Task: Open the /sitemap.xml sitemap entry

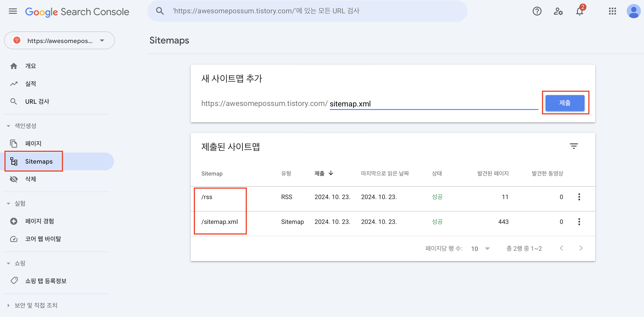Action: [220, 222]
